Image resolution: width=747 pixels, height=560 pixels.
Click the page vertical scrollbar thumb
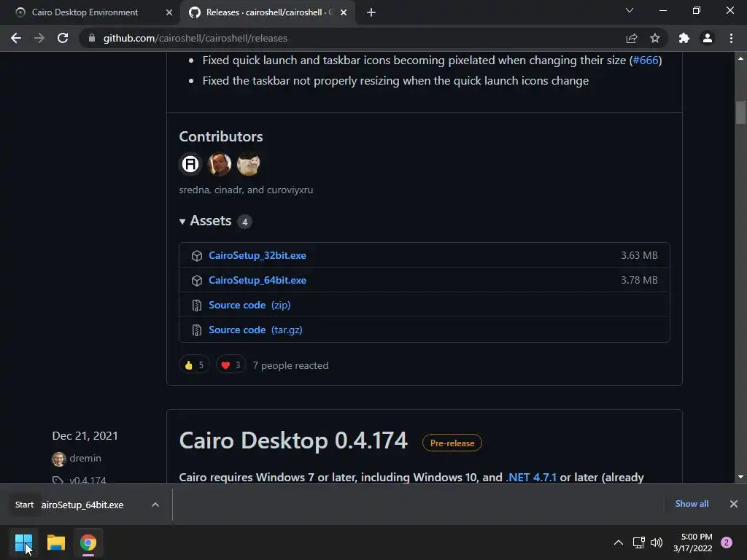pyautogui.click(x=740, y=113)
